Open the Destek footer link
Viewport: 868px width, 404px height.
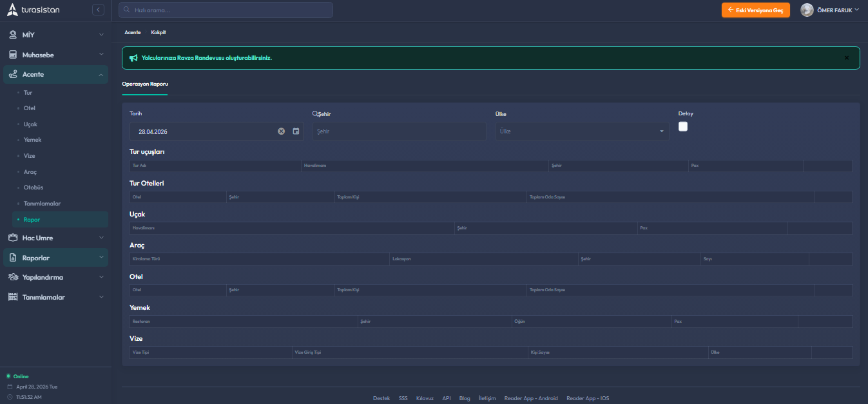tap(381, 398)
